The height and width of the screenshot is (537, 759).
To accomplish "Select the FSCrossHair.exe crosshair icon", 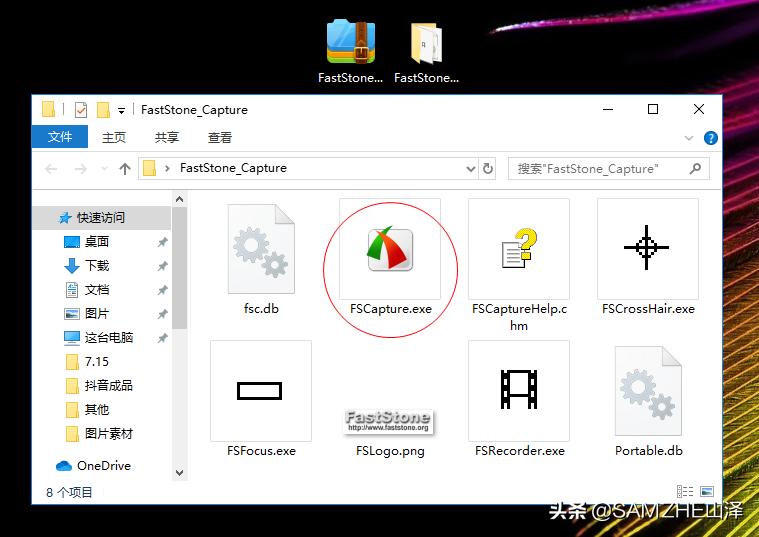I will click(x=647, y=247).
